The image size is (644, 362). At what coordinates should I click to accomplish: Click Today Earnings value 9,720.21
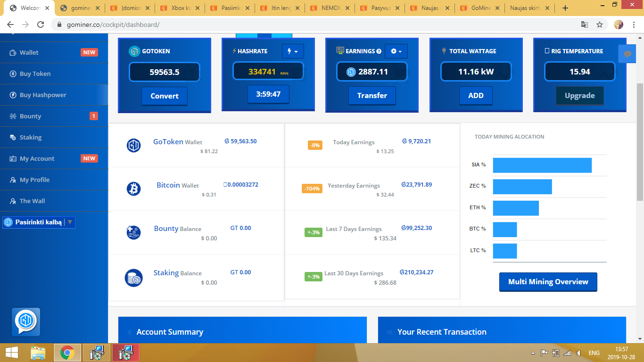pyautogui.click(x=417, y=141)
